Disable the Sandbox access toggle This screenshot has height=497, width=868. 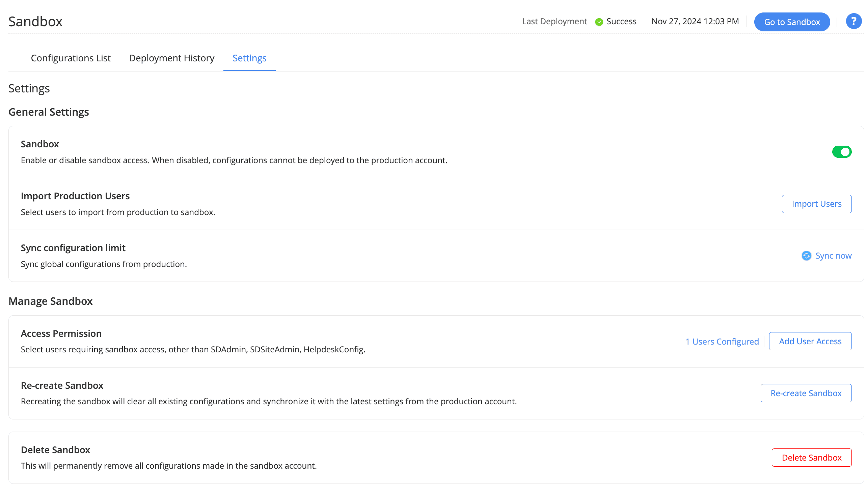tap(841, 152)
